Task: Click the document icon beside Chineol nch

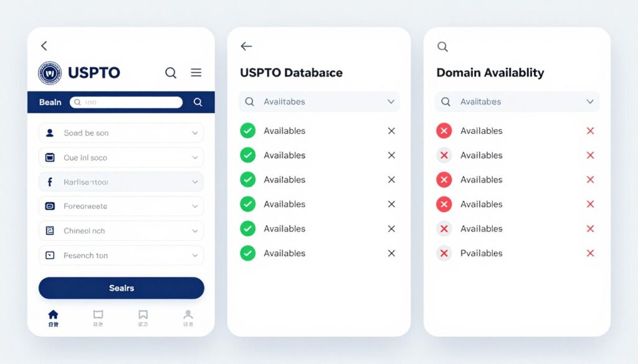Action: point(50,231)
